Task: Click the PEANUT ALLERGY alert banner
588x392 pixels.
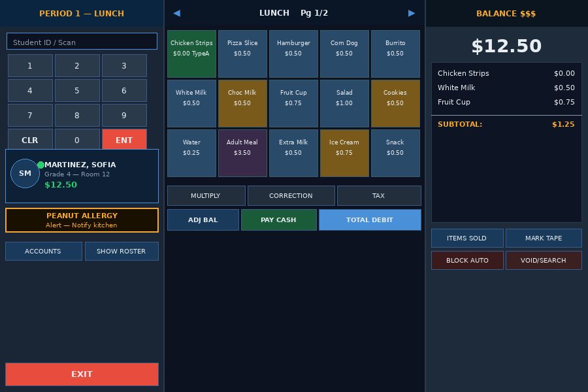Action: (x=82, y=220)
